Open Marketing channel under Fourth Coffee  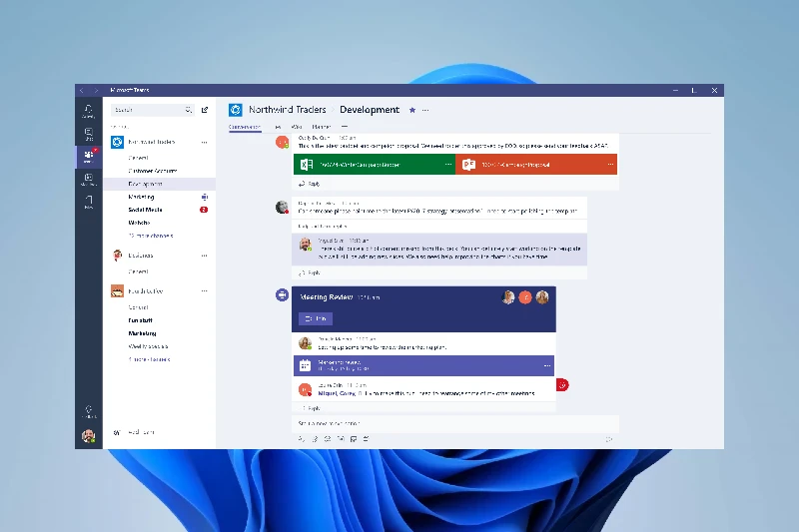point(142,333)
